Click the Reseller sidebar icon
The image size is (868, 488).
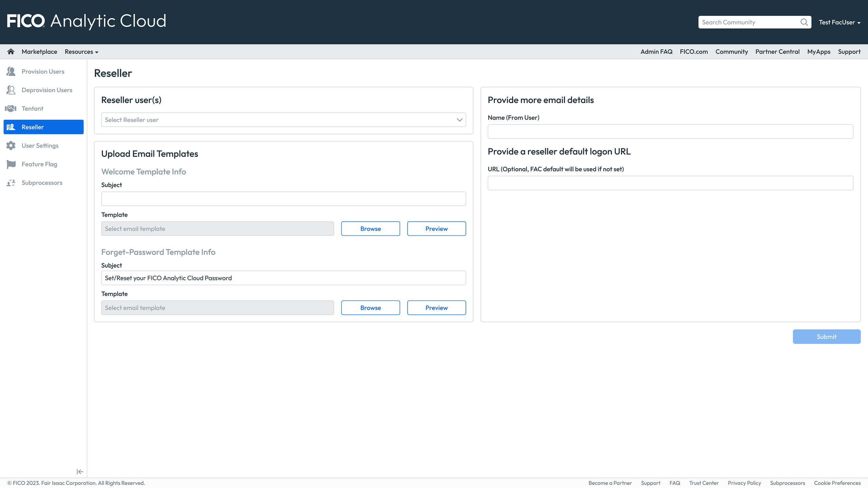coord(11,127)
